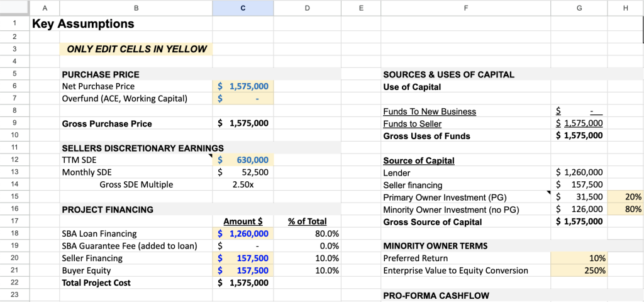Select Enterprise Value to Equity Conversion 250%
644x302 pixels.
579,271
